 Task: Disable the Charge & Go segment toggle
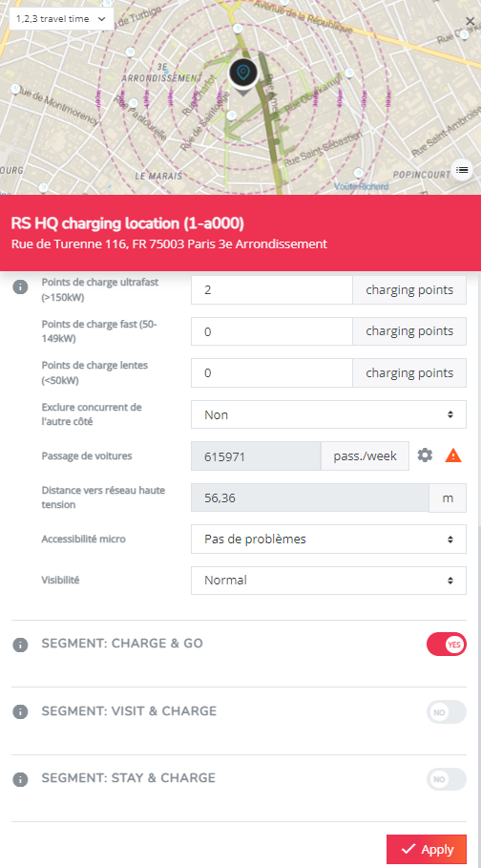click(x=446, y=645)
